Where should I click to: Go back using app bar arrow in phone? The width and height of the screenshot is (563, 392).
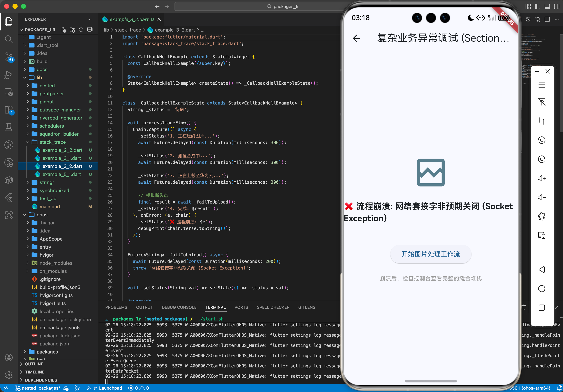pos(357,38)
